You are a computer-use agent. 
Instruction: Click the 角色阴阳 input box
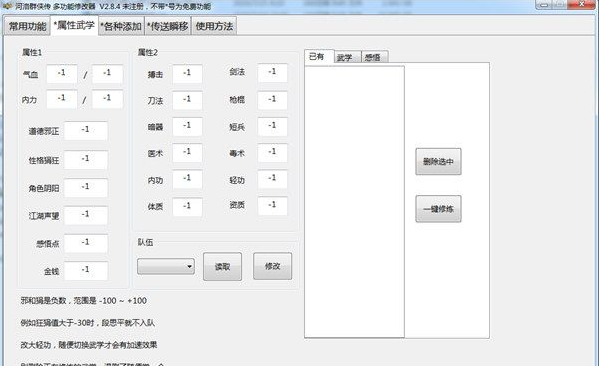tap(86, 188)
